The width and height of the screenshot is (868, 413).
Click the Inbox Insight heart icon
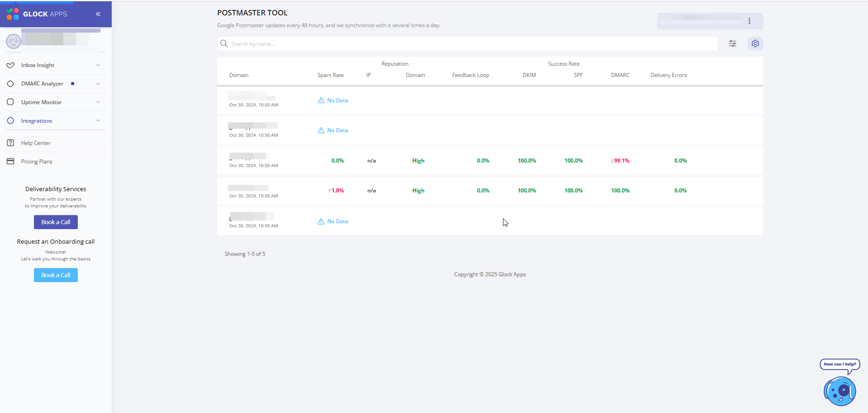pos(10,65)
